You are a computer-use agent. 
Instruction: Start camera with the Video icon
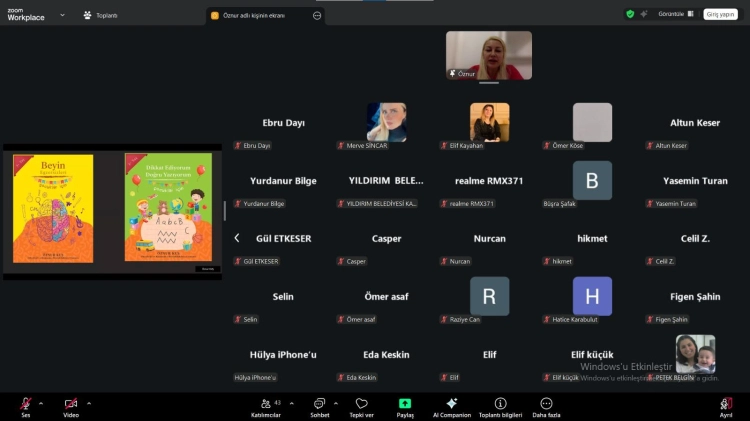71,403
